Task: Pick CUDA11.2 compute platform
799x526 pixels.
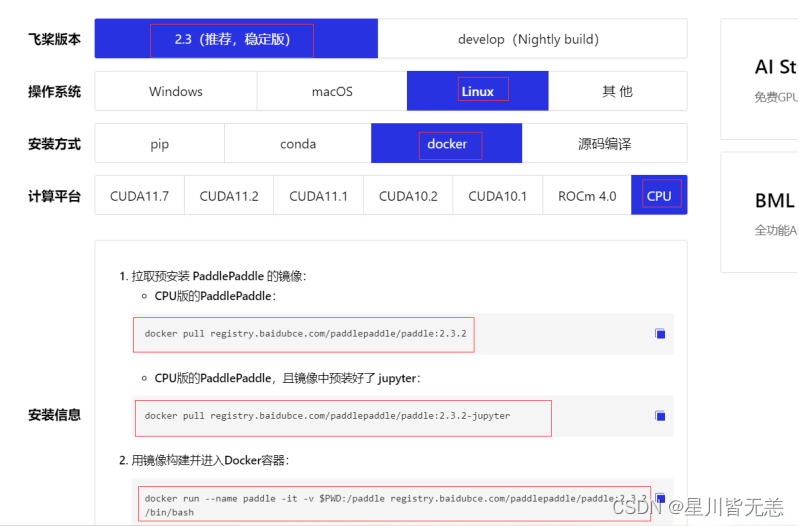Action: (229, 196)
